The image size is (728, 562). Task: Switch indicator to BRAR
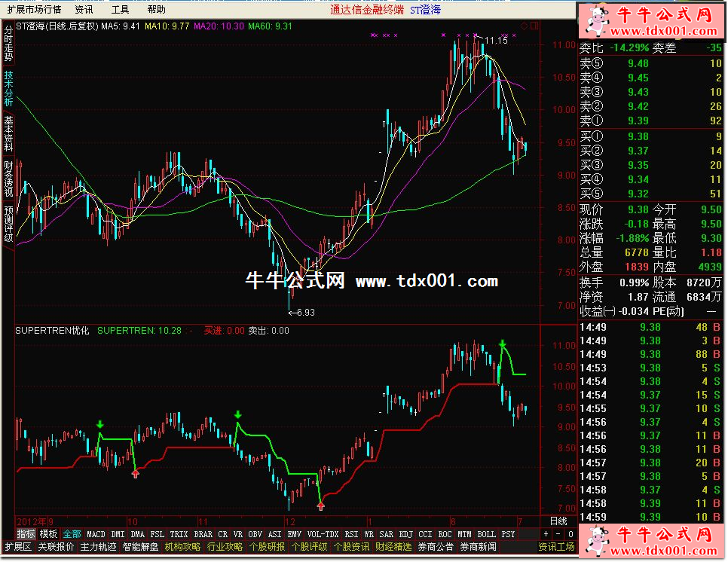click(203, 534)
